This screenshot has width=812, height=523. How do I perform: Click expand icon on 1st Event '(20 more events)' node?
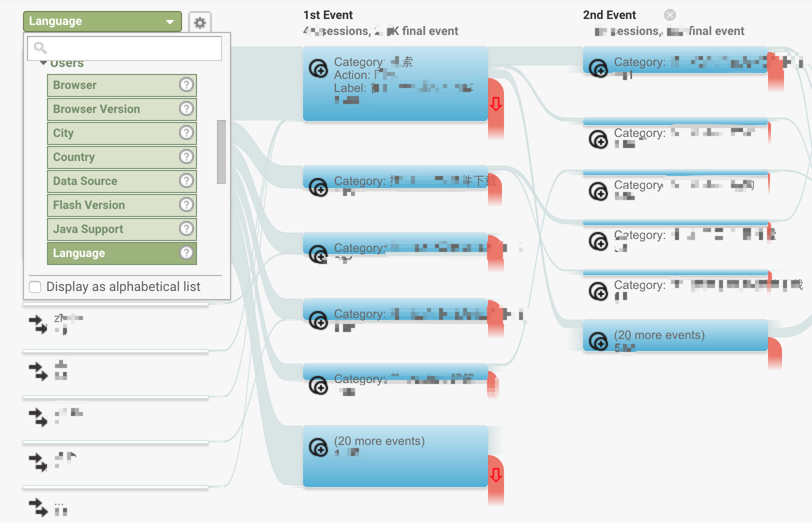point(318,447)
